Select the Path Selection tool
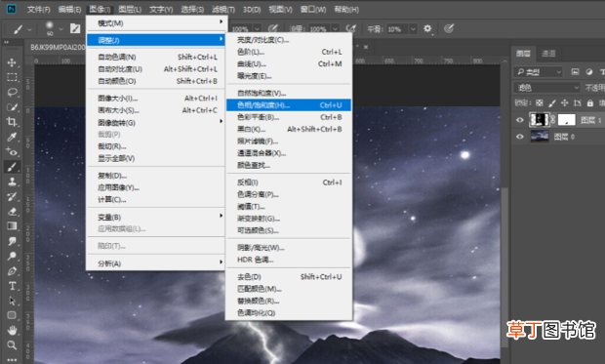 [x=12, y=301]
